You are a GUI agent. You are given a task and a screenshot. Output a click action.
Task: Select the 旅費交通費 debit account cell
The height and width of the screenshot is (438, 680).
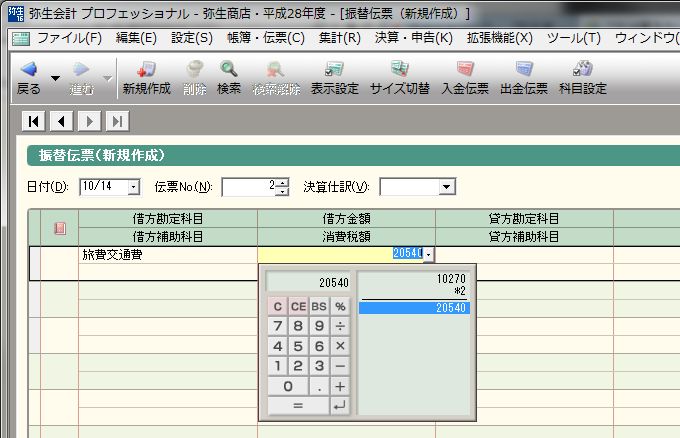coord(168,255)
